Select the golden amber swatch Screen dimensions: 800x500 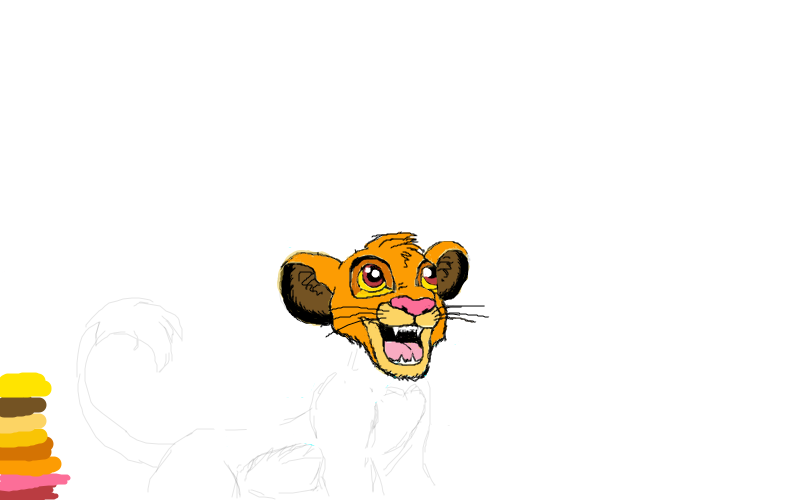click(x=24, y=438)
